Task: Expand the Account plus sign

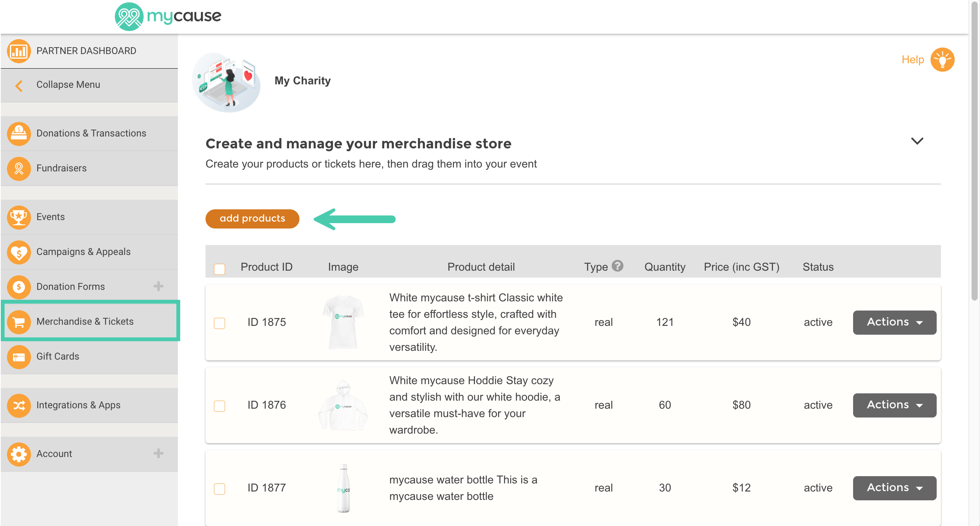Action: pos(158,453)
